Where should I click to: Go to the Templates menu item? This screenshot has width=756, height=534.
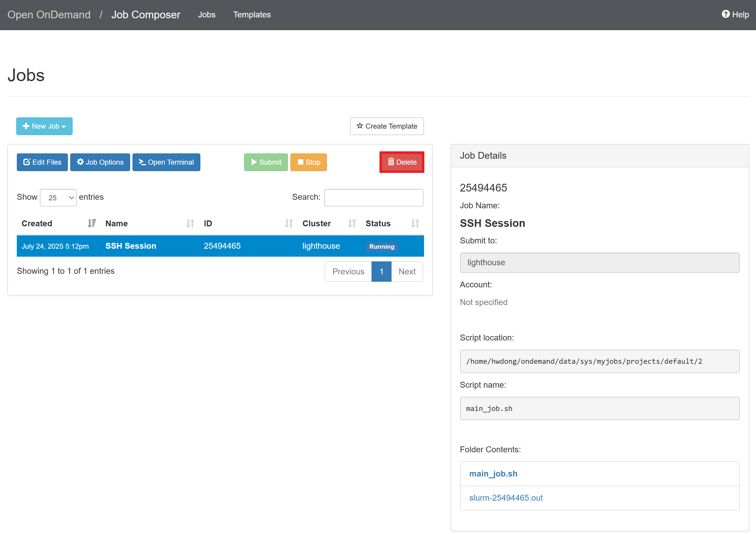pyautogui.click(x=252, y=14)
